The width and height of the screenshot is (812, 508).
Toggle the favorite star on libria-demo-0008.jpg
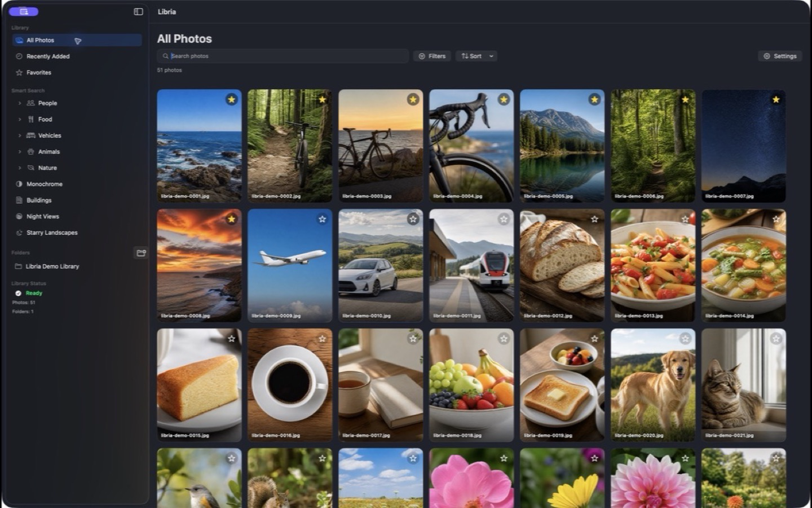point(231,219)
